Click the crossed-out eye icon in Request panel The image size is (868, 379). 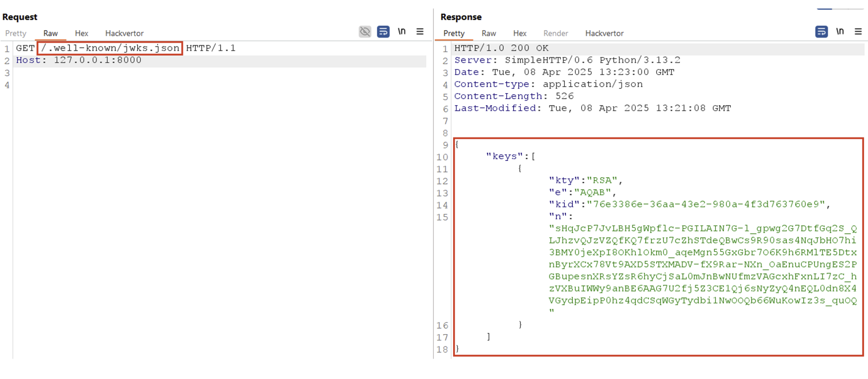click(x=365, y=32)
